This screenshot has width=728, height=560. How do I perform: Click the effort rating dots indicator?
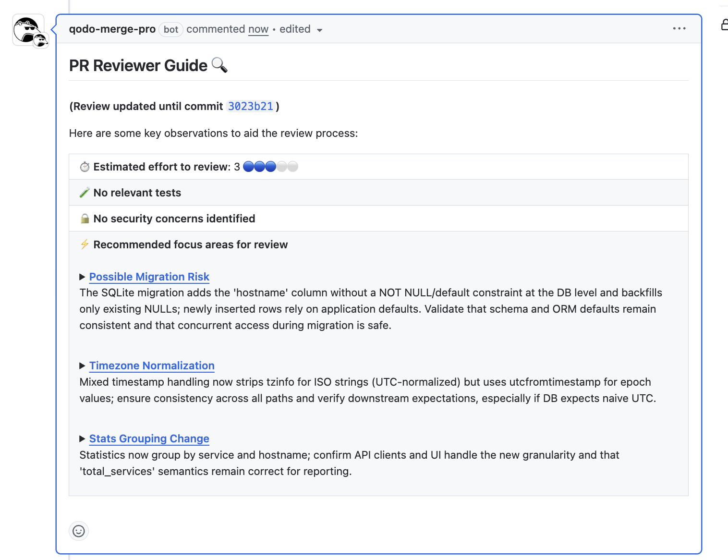point(271,167)
